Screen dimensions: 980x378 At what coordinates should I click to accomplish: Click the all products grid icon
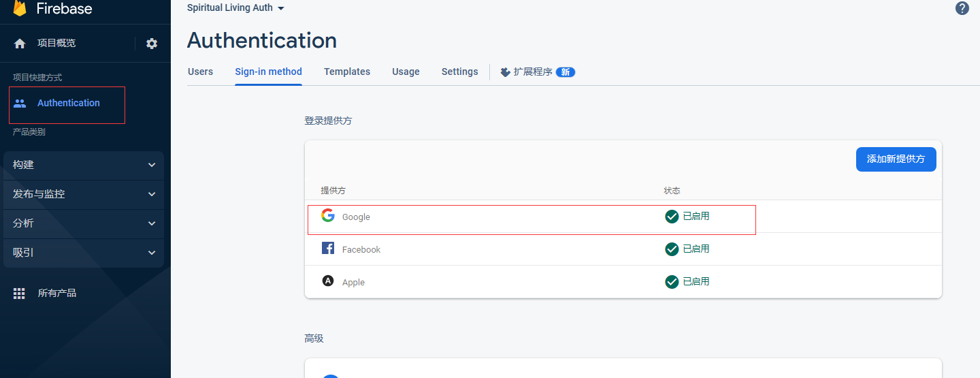20,294
